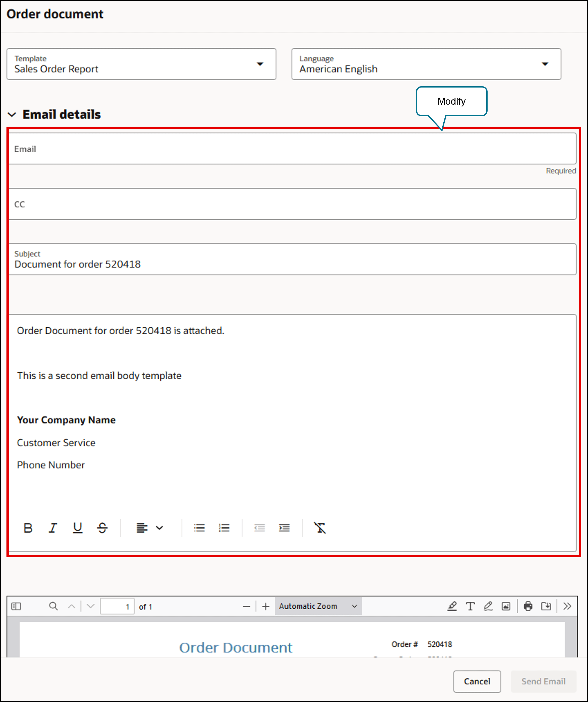
Task: Print the order document PDF
Action: click(528, 606)
